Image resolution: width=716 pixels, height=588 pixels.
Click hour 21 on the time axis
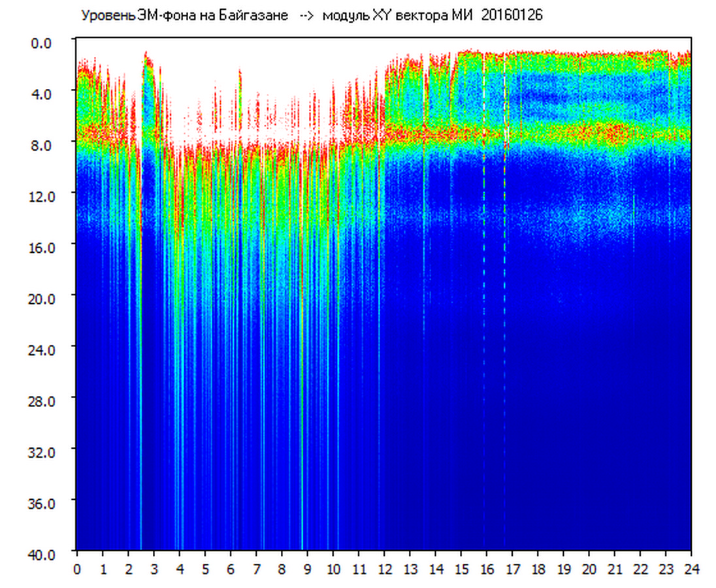click(x=615, y=569)
